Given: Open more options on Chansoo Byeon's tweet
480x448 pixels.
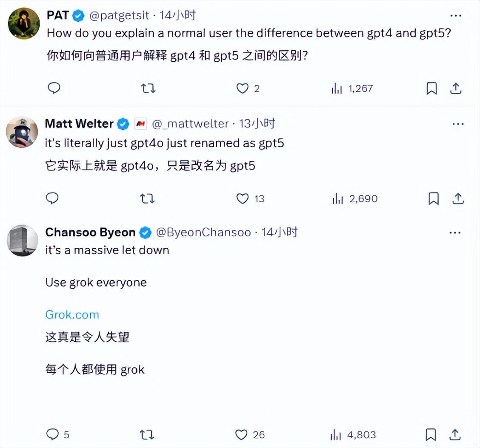Looking at the screenshot, I should point(455,232).
